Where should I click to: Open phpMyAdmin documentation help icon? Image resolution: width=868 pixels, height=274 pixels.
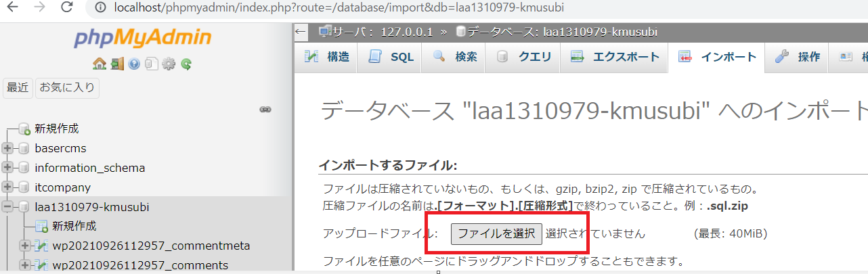(x=133, y=64)
